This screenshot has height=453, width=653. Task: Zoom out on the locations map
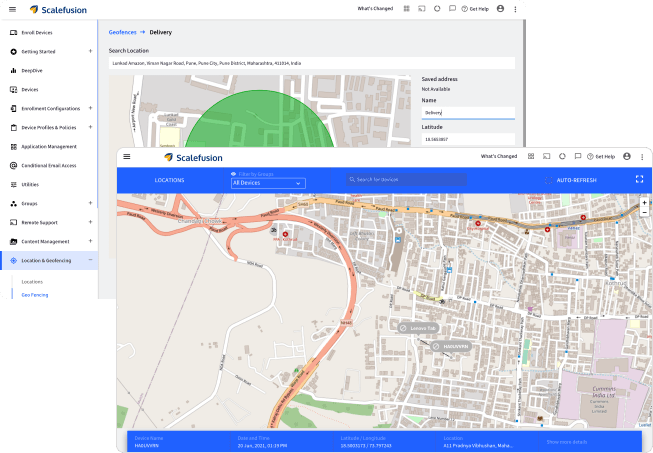tap(644, 212)
